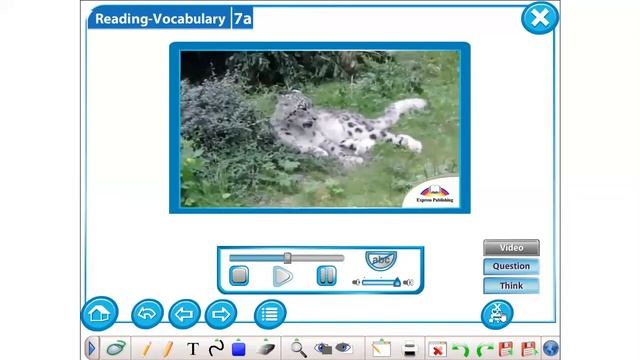Image resolution: width=640 pixels, height=360 pixels.
Task: Open the Question tab
Action: [x=511, y=266]
